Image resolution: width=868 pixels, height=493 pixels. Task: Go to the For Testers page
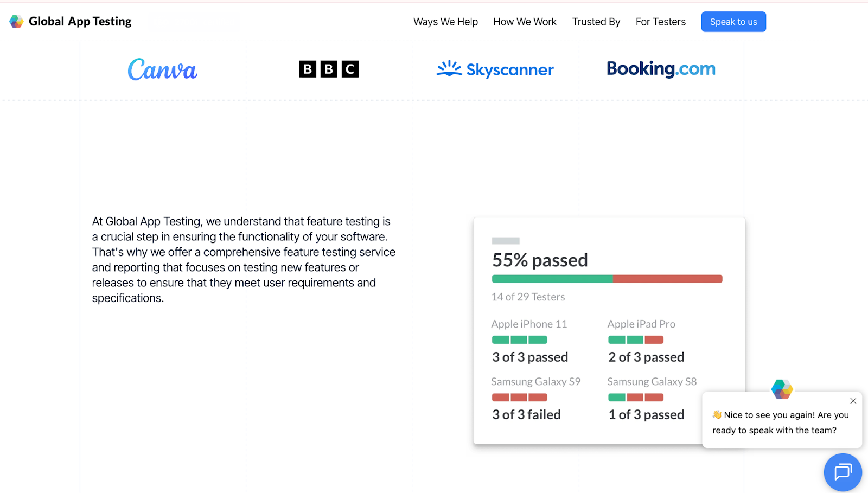click(660, 22)
